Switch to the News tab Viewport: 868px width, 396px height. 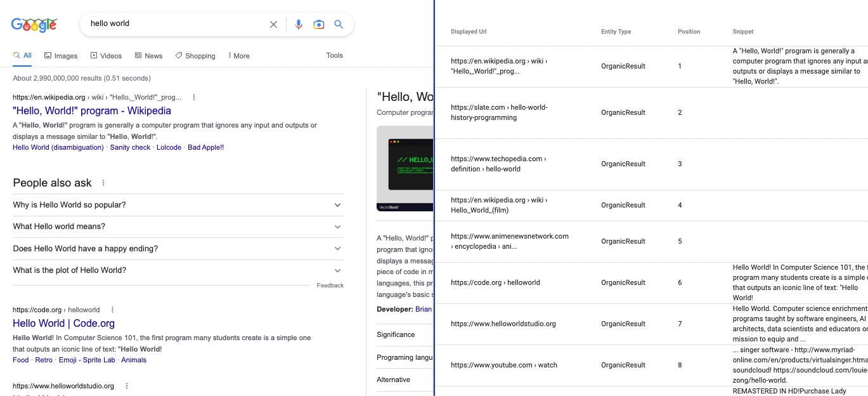tap(149, 56)
